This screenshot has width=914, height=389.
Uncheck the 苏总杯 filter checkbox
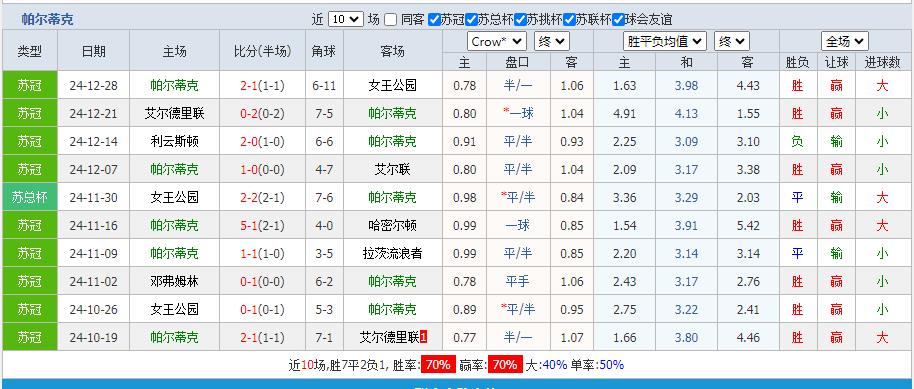(471, 19)
